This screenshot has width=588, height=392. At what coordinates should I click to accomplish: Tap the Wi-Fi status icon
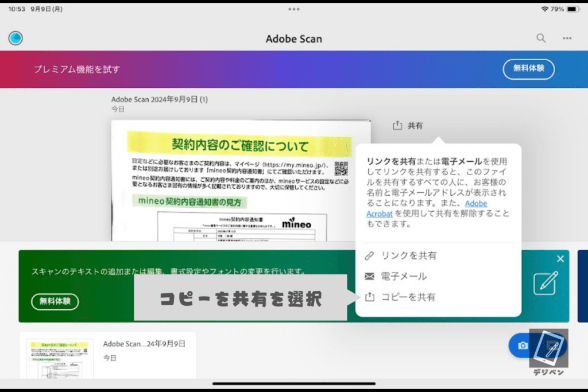click(545, 9)
